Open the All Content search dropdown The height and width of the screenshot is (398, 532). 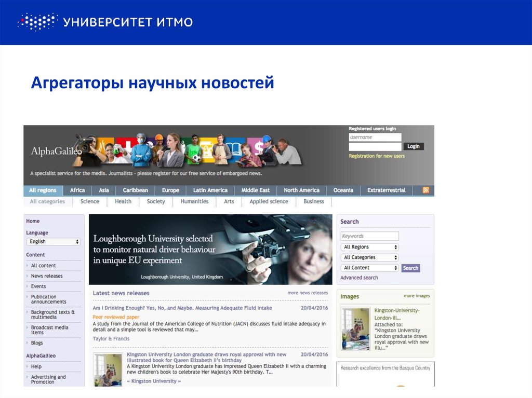pos(369,267)
